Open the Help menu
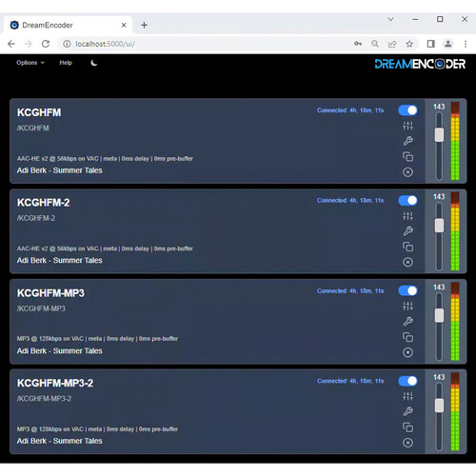The image size is (476, 476). click(66, 63)
